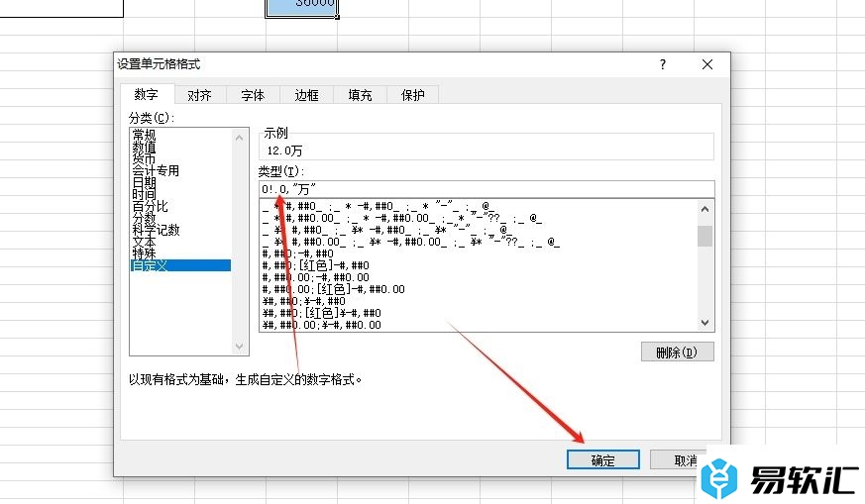The image size is (865, 504).
Task: Open the 字体 tab
Action: pos(253,95)
